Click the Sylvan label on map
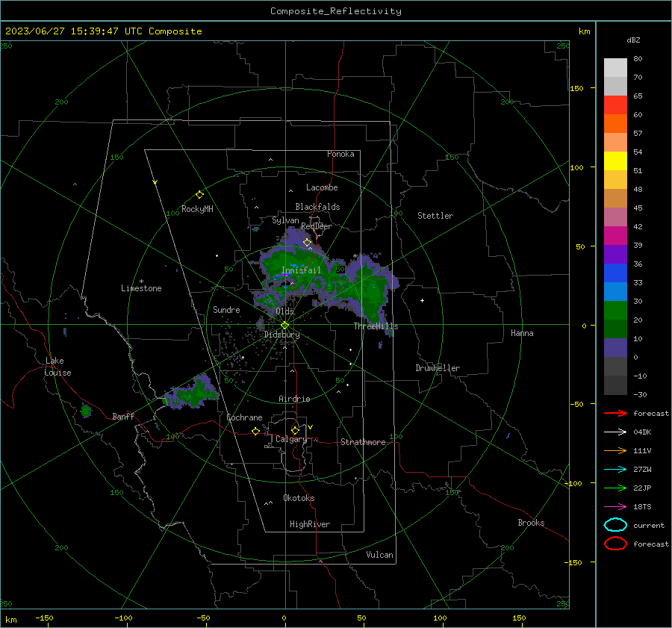Screen dimensions: 672x628 [285, 220]
